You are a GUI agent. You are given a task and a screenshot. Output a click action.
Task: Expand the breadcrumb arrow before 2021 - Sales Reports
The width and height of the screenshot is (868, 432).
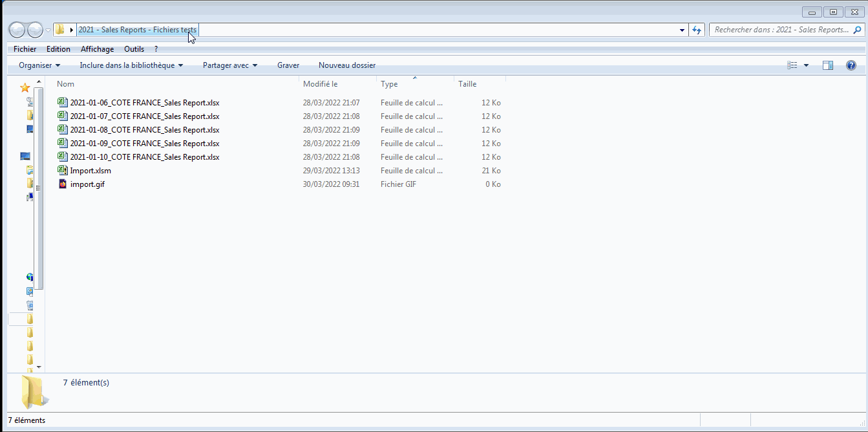pos(71,30)
